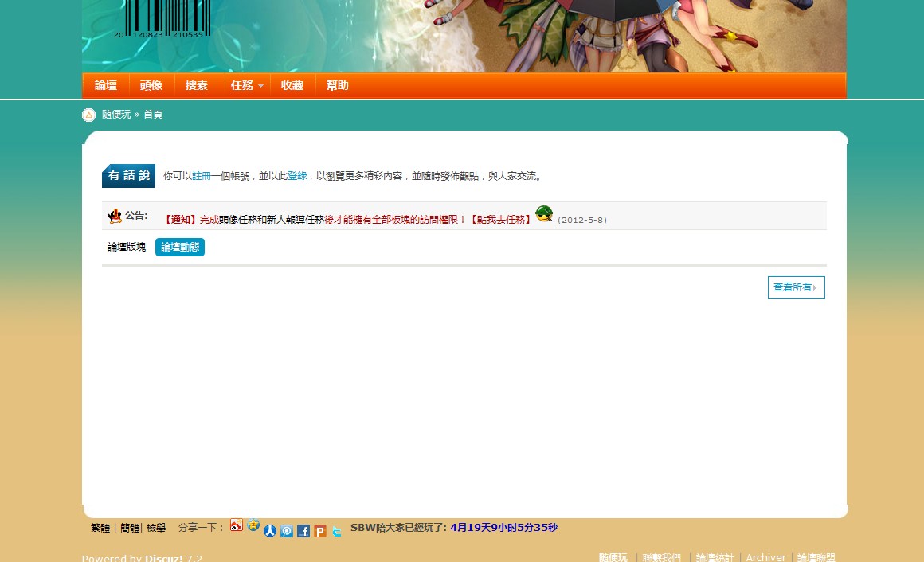Click the 論壇聯盟 footer link
This screenshot has width=924, height=562.
point(816,557)
